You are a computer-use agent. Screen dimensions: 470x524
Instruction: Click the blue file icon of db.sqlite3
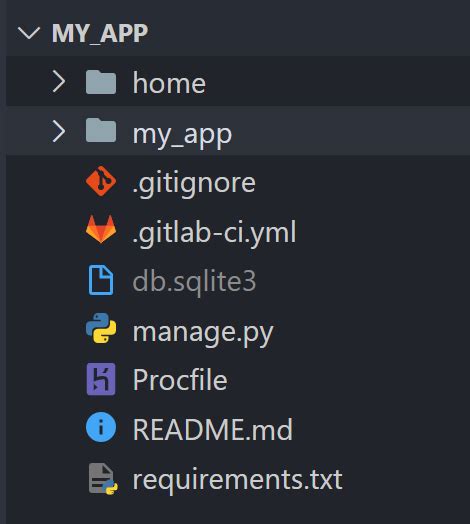tap(101, 280)
